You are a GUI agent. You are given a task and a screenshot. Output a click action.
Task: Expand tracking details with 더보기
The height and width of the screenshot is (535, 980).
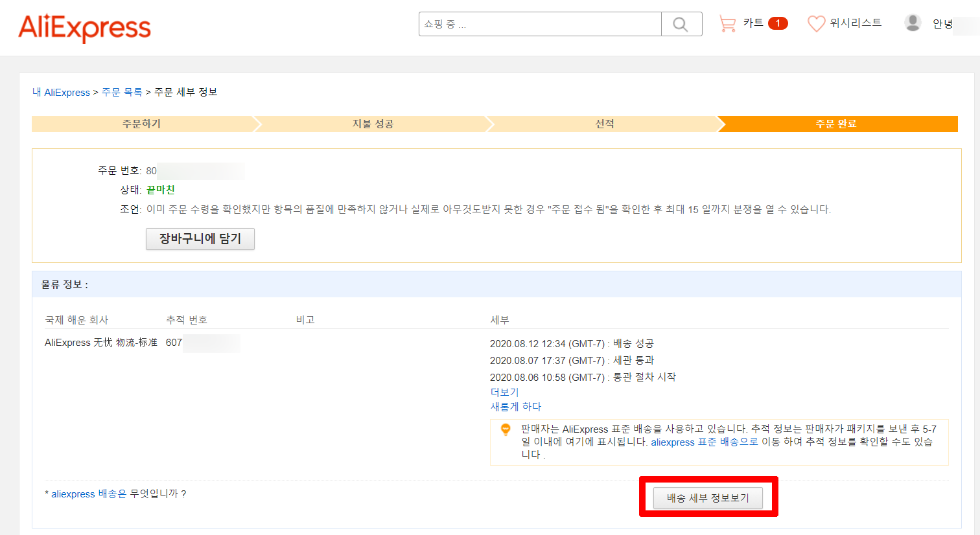tap(504, 393)
